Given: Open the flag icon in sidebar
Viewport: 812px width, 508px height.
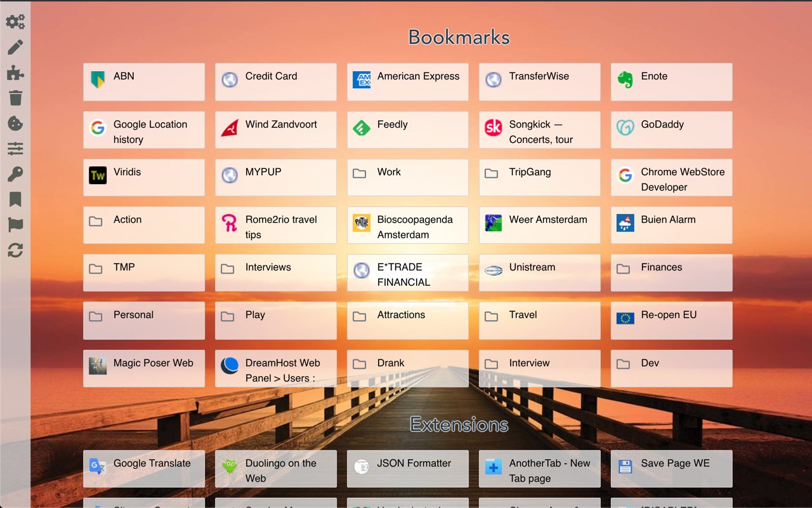Looking at the screenshot, I should coord(15,225).
